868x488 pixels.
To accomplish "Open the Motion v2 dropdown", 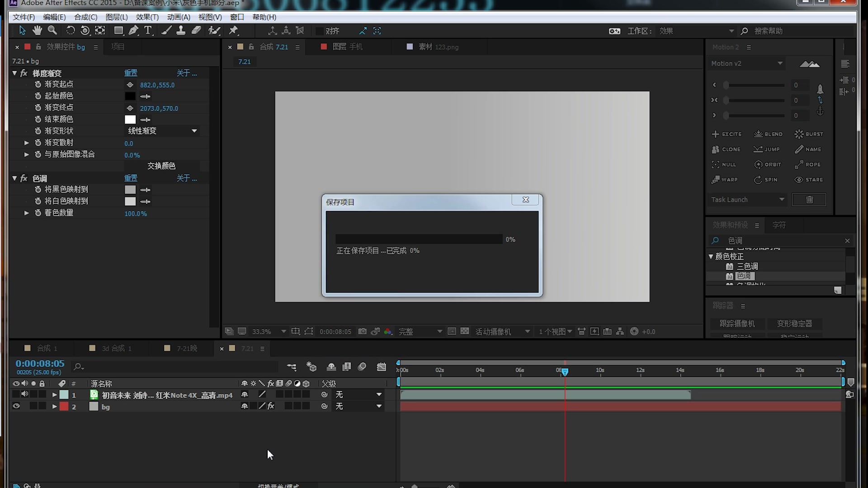I will pyautogui.click(x=747, y=64).
